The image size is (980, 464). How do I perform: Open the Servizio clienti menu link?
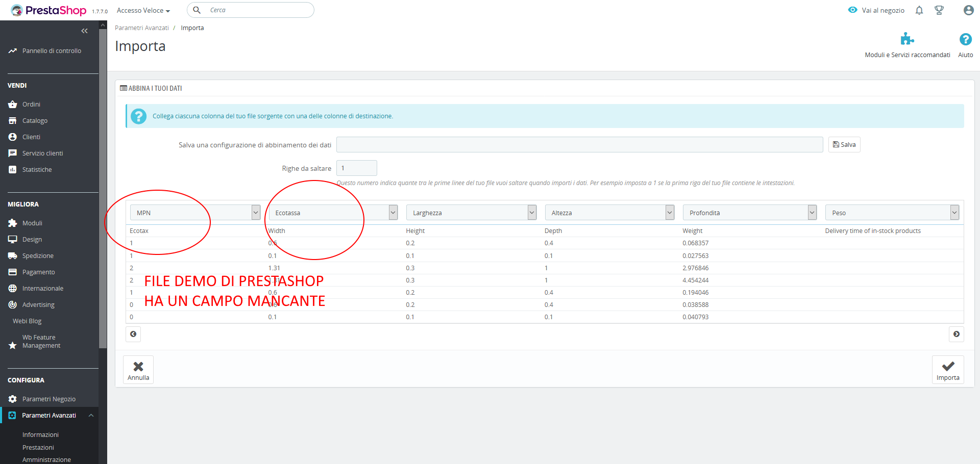[x=43, y=153]
